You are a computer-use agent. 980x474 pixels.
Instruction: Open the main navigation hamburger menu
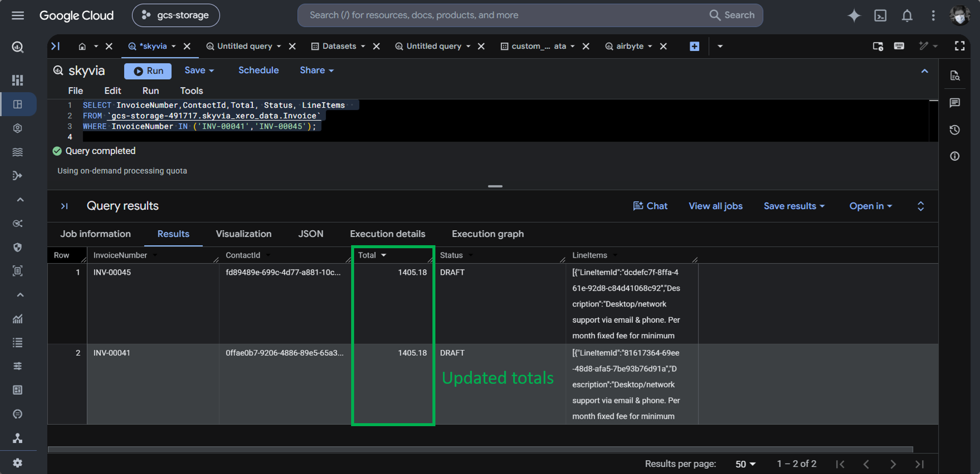18,15
